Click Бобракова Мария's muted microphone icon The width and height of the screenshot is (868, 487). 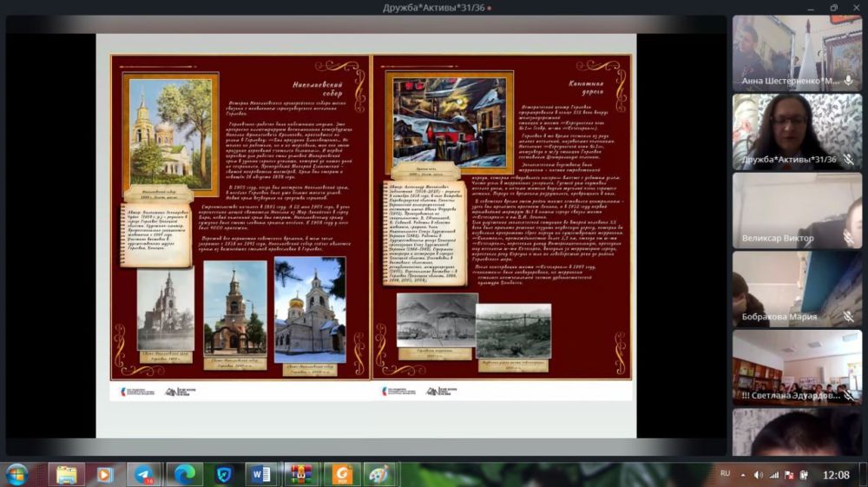pyautogui.click(x=849, y=317)
